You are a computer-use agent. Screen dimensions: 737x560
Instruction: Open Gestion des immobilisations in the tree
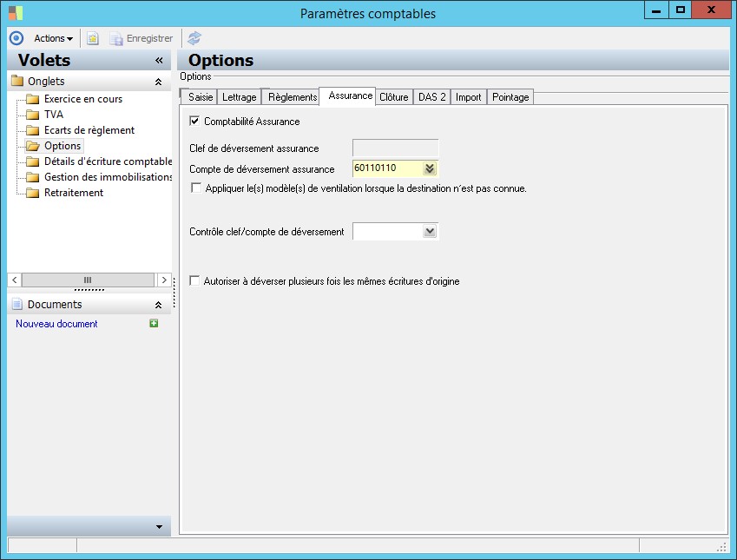(x=108, y=177)
